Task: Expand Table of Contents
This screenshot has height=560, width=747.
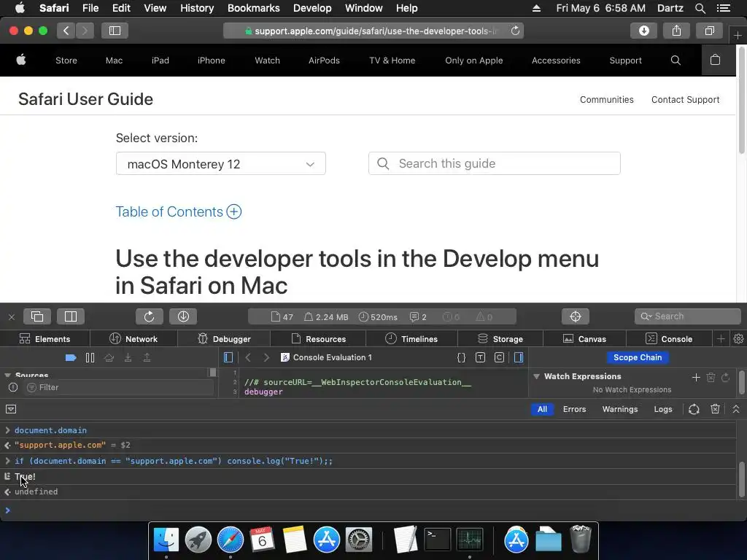Action: click(178, 211)
